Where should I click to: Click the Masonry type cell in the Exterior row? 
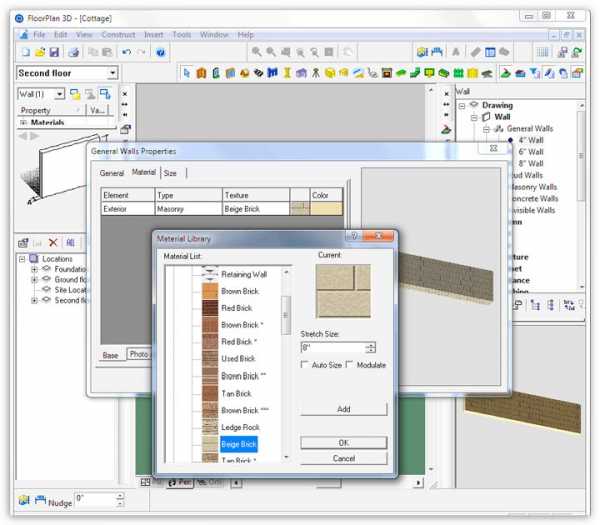pyautogui.click(x=188, y=209)
